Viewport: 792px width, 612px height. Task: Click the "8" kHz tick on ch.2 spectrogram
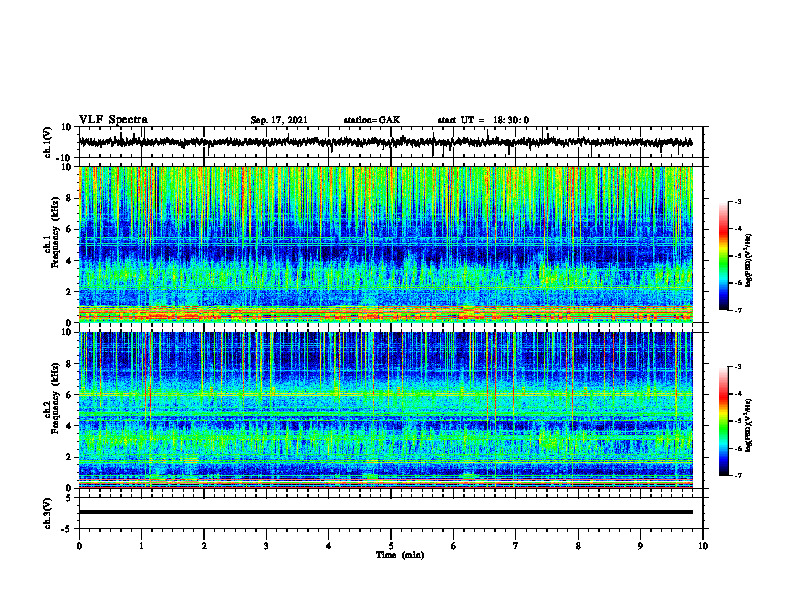70,364
